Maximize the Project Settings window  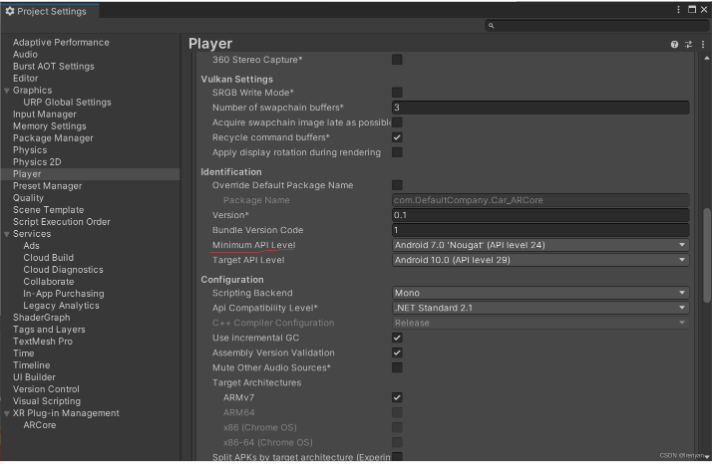(x=691, y=9)
